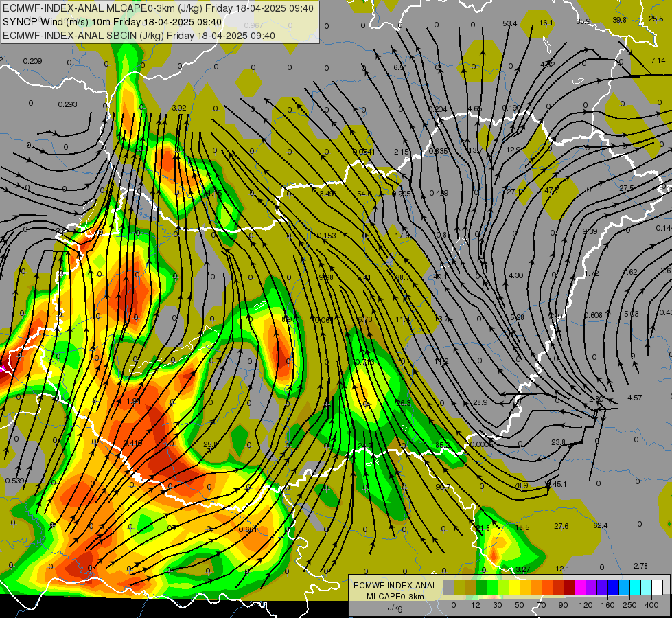Image resolution: width=672 pixels, height=618 pixels.
Task: Click the map value '25.5'
Action: (656, 19)
